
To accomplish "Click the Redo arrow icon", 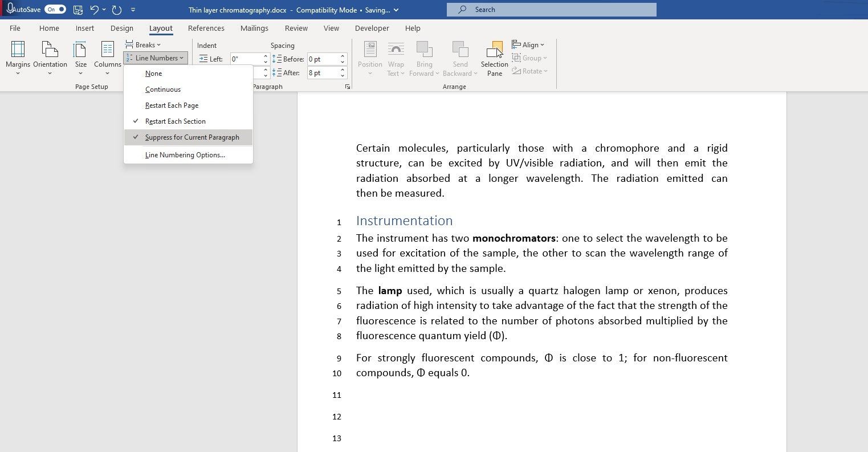I will pyautogui.click(x=117, y=10).
